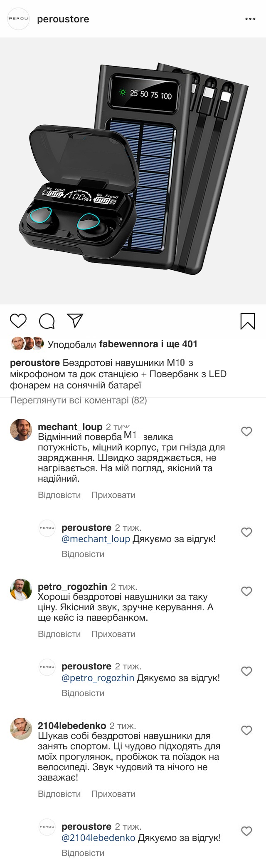Open the @2104lebedenko mention link
This screenshot has height=868, width=266.
(x=98, y=838)
